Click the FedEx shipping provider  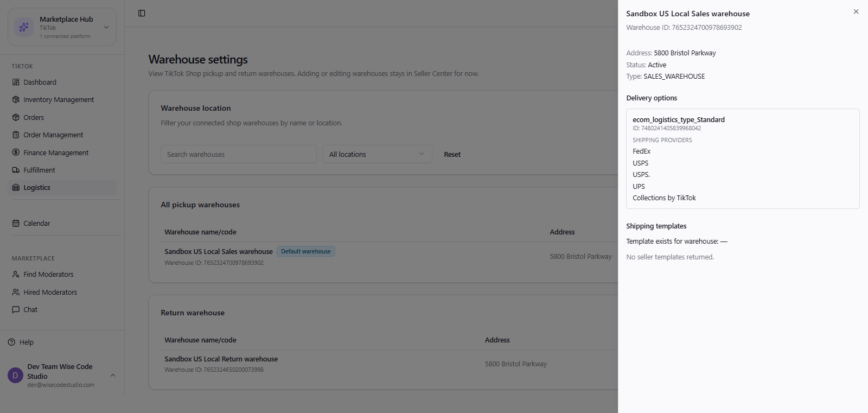point(641,151)
